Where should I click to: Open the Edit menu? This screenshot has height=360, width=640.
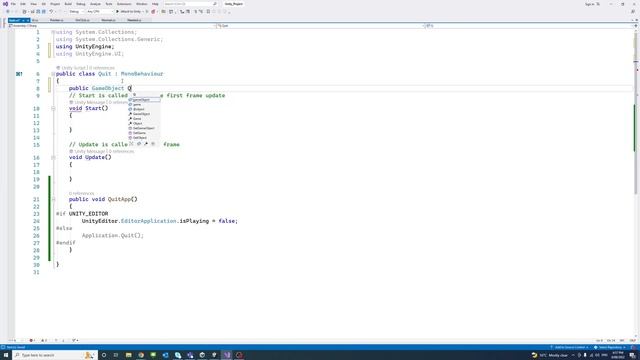(23, 4)
